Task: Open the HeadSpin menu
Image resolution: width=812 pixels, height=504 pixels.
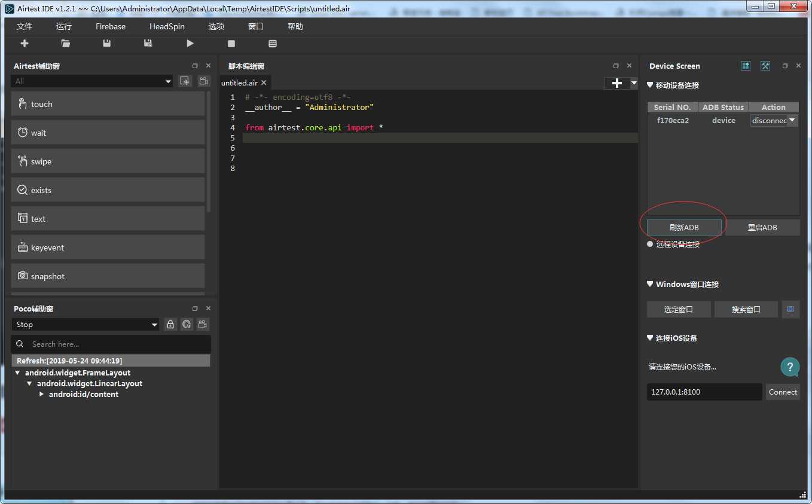Action: pyautogui.click(x=167, y=26)
